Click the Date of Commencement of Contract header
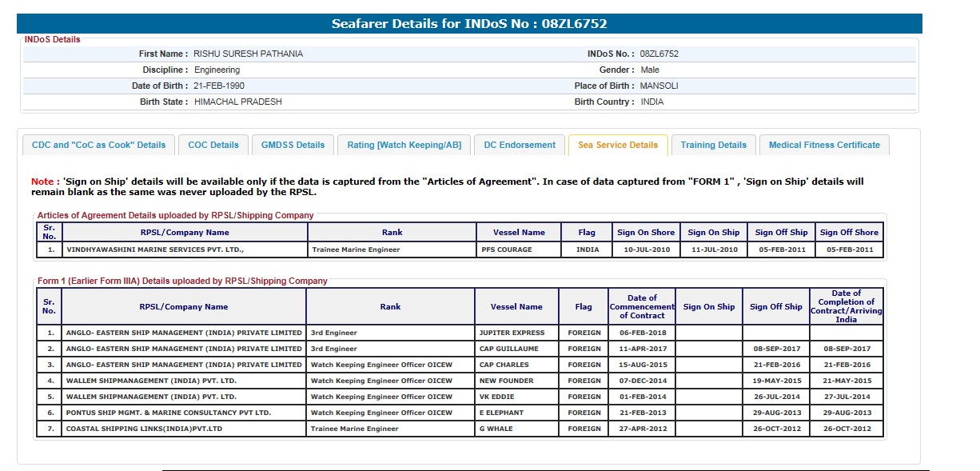Image resolution: width=980 pixels, height=471 pixels. point(642,307)
